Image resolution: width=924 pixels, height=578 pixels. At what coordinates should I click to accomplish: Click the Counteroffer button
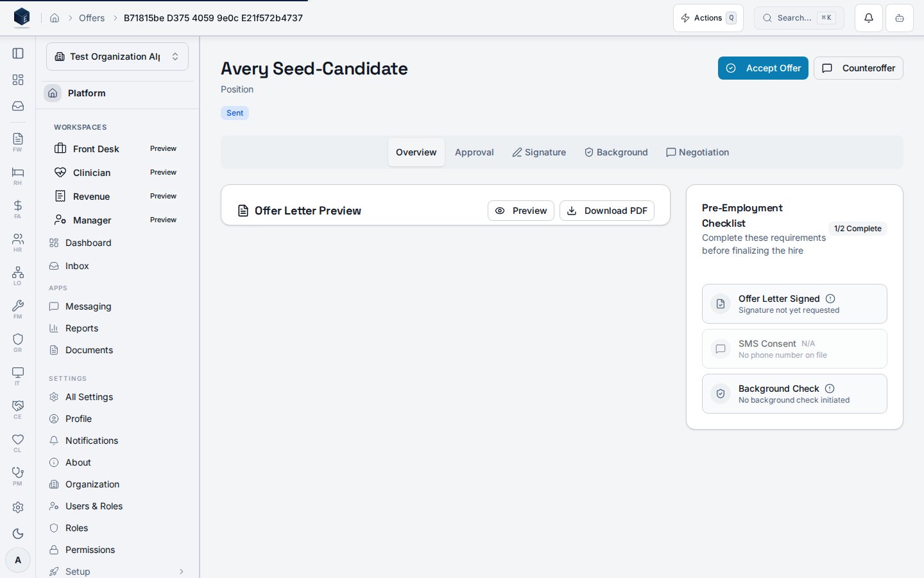click(x=859, y=68)
